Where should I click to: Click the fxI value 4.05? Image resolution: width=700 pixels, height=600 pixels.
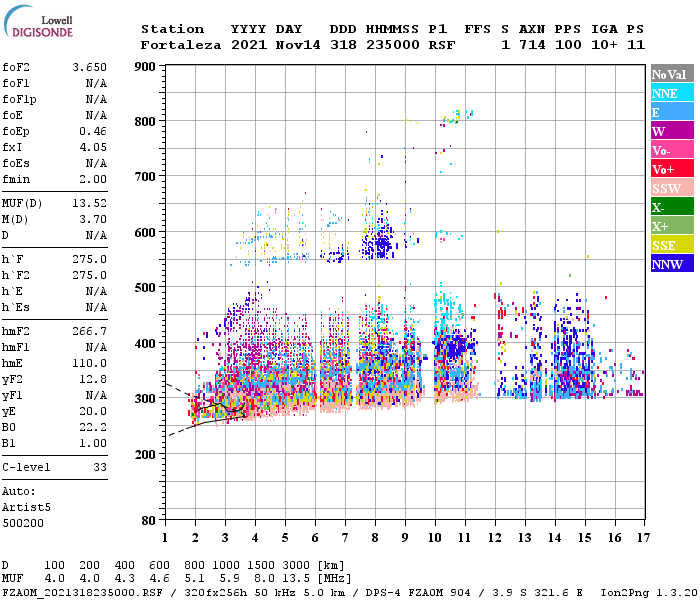[93, 147]
